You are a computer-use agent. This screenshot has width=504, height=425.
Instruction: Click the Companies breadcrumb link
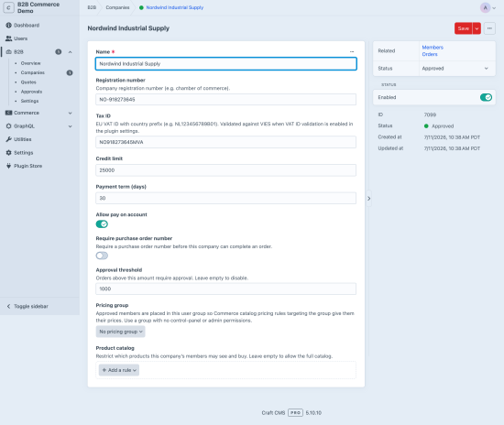pyautogui.click(x=117, y=7)
